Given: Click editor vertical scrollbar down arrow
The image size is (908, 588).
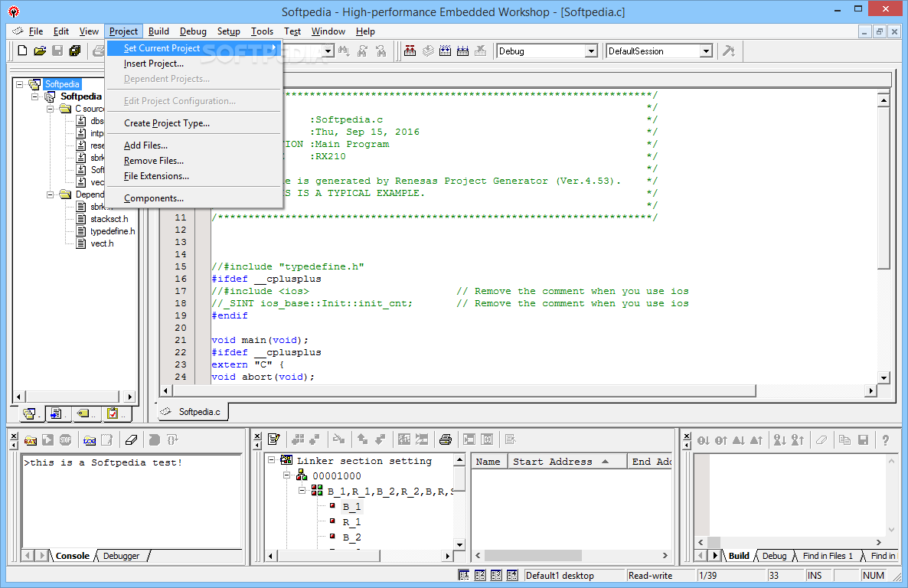Looking at the screenshot, I should click(884, 377).
